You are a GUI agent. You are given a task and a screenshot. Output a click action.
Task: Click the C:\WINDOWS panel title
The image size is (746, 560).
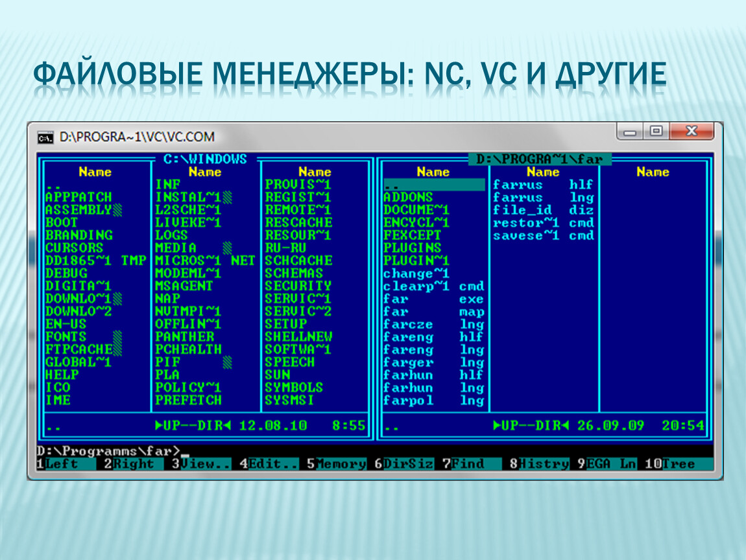[x=205, y=159]
